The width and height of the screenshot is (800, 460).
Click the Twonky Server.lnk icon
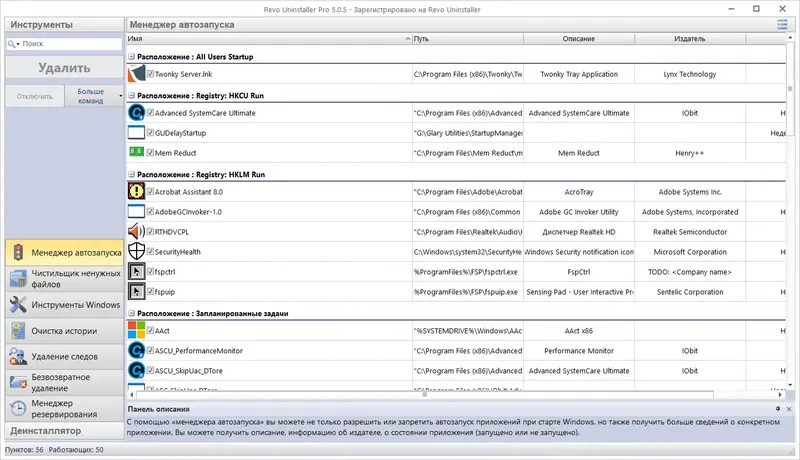pyautogui.click(x=136, y=74)
